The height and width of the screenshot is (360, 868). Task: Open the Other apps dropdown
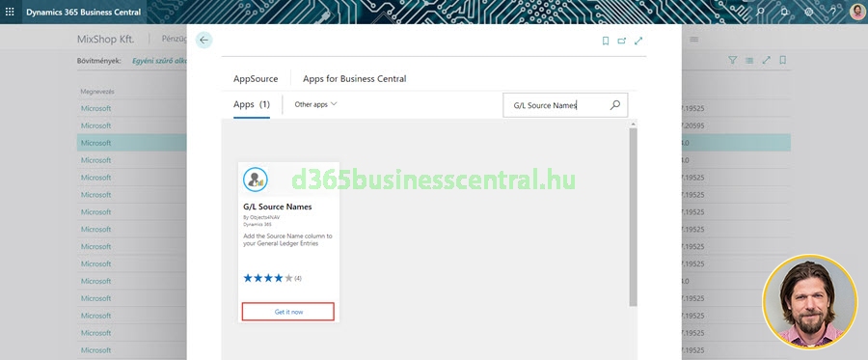click(x=315, y=104)
